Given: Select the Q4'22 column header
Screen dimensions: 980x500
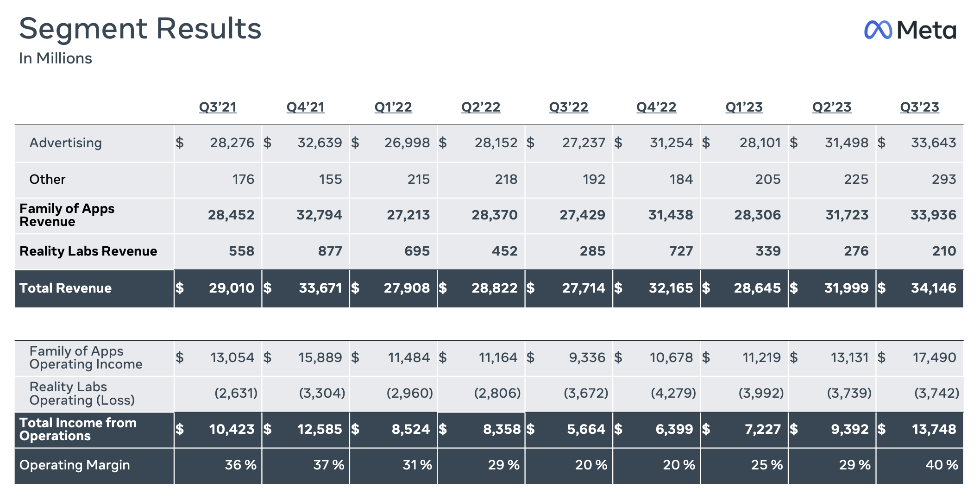Looking at the screenshot, I should [x=656, y=107].
